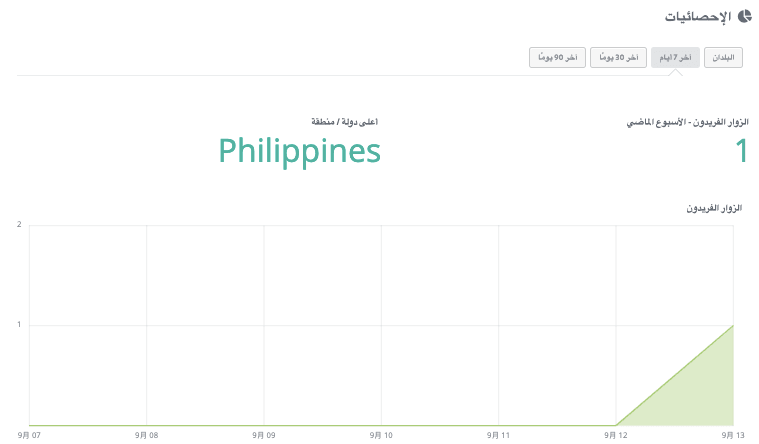Click the الإحصائيات page heading
759x444 pixels.
[x=698, y=17]
